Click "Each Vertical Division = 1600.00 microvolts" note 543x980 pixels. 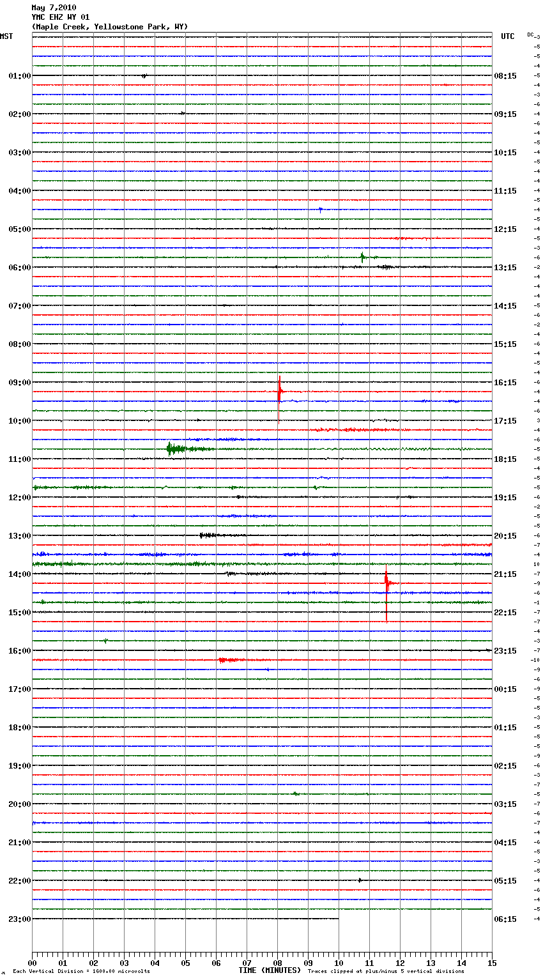pyautogui.click(x=81, y=972)
